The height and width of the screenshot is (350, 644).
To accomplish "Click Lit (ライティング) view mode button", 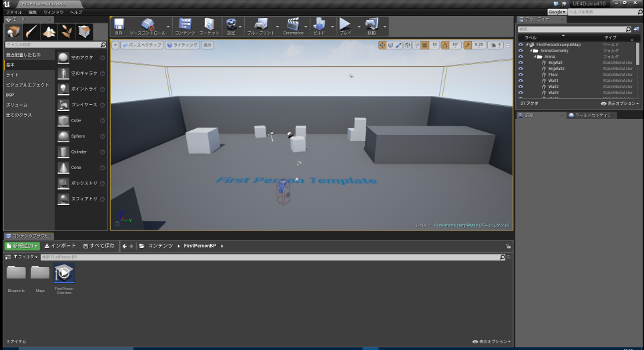I will [x=182, y=45].
